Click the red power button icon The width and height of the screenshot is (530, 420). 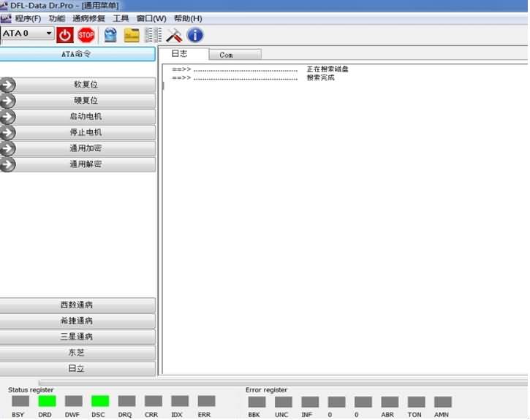coord(65,34)
